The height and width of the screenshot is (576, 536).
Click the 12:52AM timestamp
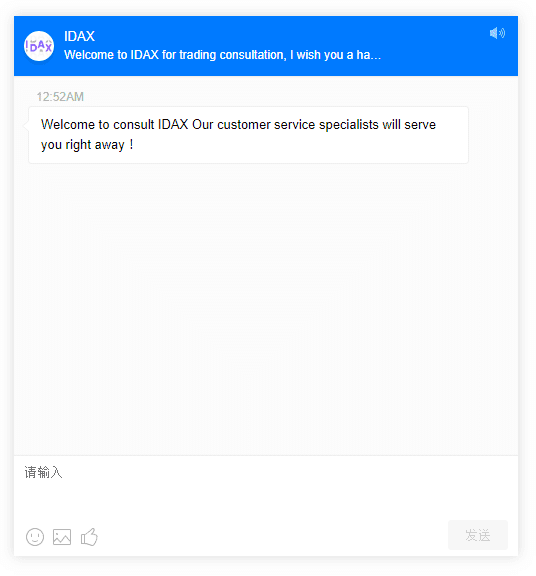click(60, 97)
